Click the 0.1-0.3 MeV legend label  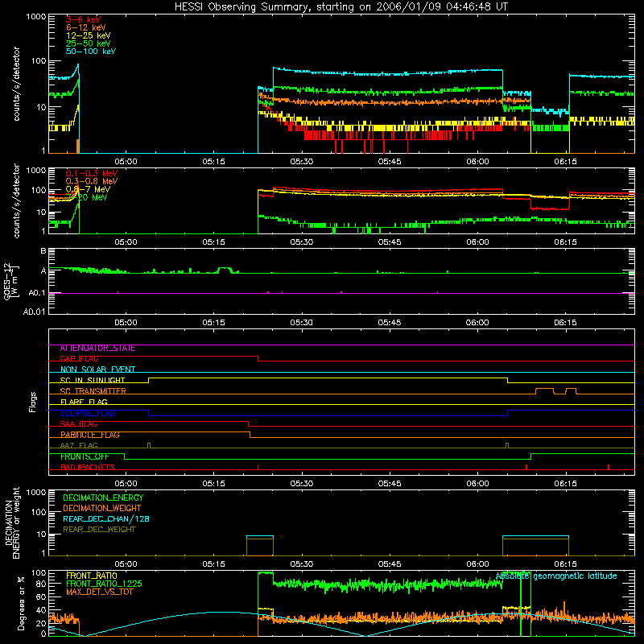[x=92, y=173]
